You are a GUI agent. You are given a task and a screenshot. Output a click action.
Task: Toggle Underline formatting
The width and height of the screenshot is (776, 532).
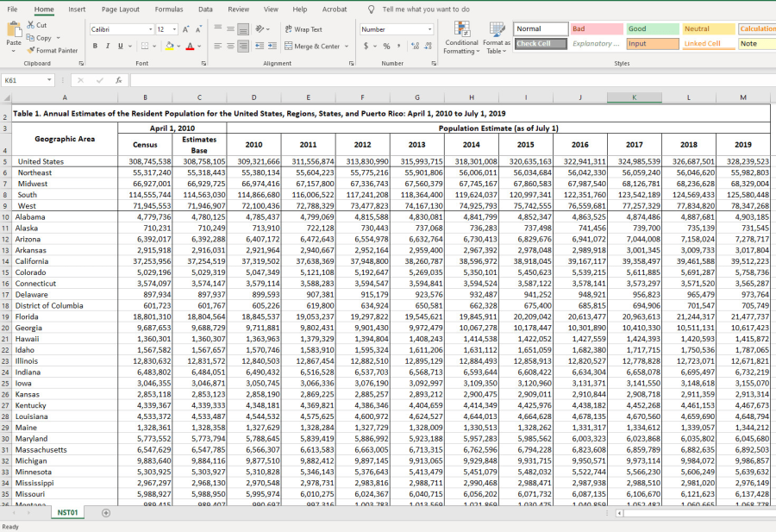point(120,46)
